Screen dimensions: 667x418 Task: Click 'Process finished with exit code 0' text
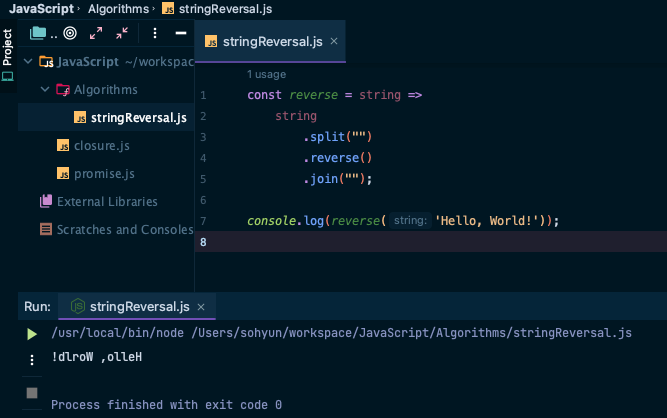[166, 404]
